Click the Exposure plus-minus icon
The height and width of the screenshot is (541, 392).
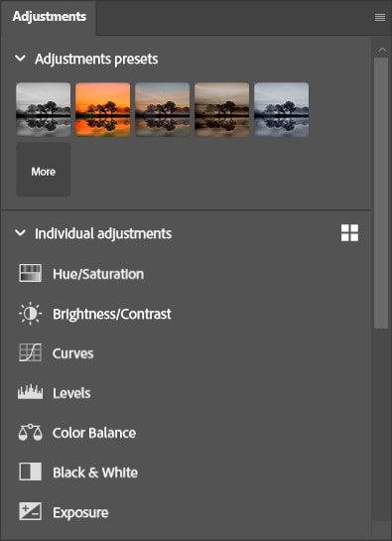(x=31, y=511)
